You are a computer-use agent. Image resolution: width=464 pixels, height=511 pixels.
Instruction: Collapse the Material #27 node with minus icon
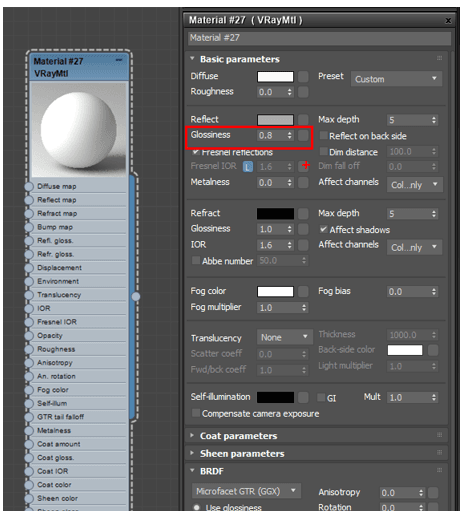[119, 60]
